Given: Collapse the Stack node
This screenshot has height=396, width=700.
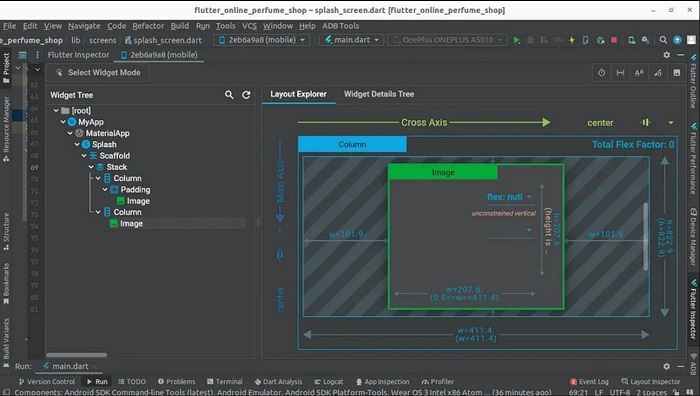Looking at the screenshot, I should 91,167.
